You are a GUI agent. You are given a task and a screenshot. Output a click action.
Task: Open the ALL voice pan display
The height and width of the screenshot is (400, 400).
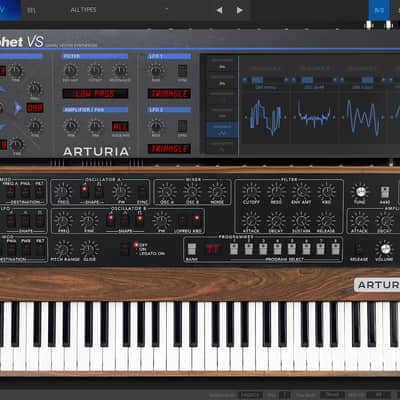[120, 126]
